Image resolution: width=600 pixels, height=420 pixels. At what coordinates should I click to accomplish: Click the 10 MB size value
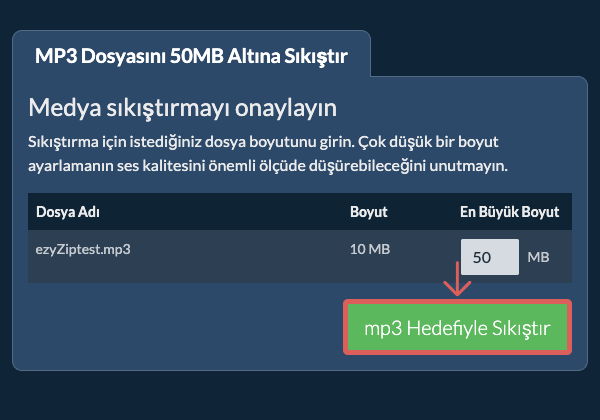coord(370,249)
